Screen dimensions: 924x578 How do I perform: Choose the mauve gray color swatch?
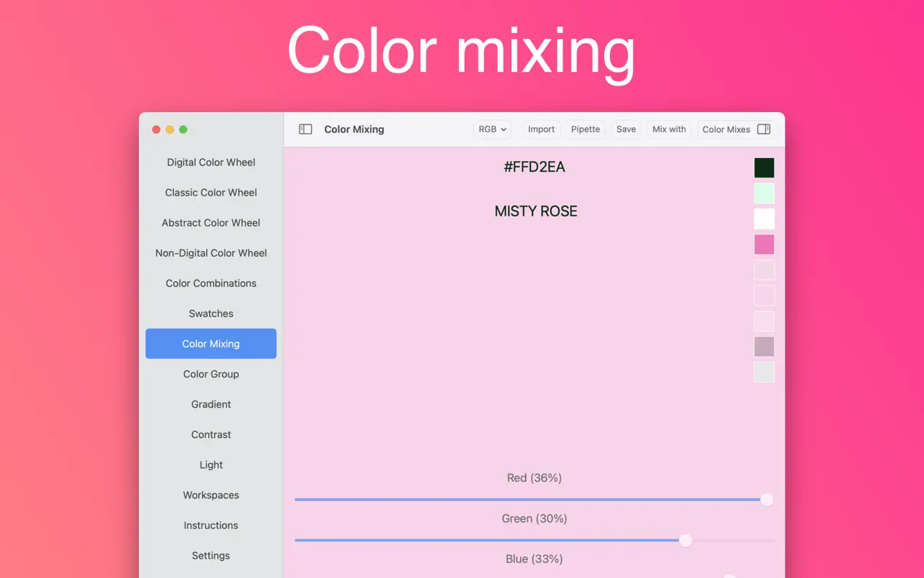(x=764, y=347)
